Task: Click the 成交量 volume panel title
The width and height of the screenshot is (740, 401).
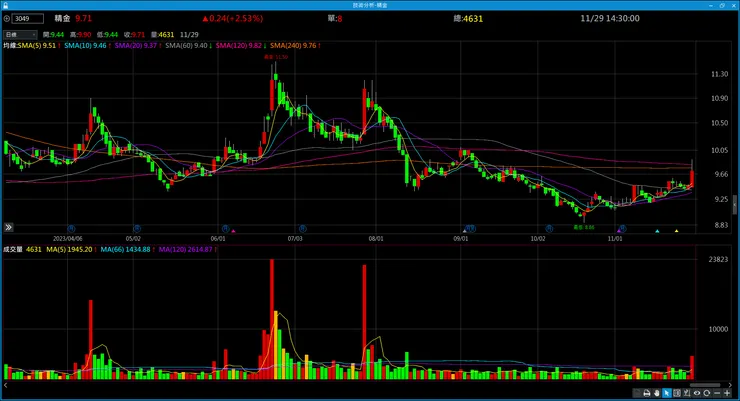Action: pos(13,249)
